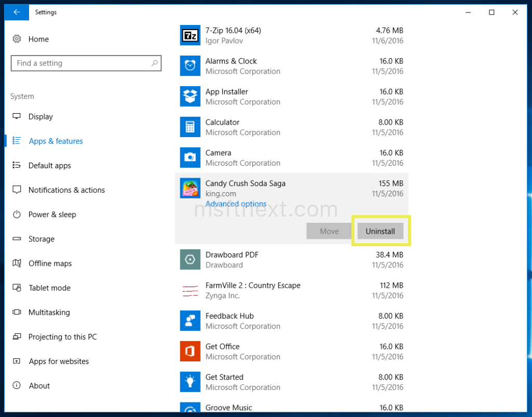Open the About page
532x417 pixels.
[39, 386]
